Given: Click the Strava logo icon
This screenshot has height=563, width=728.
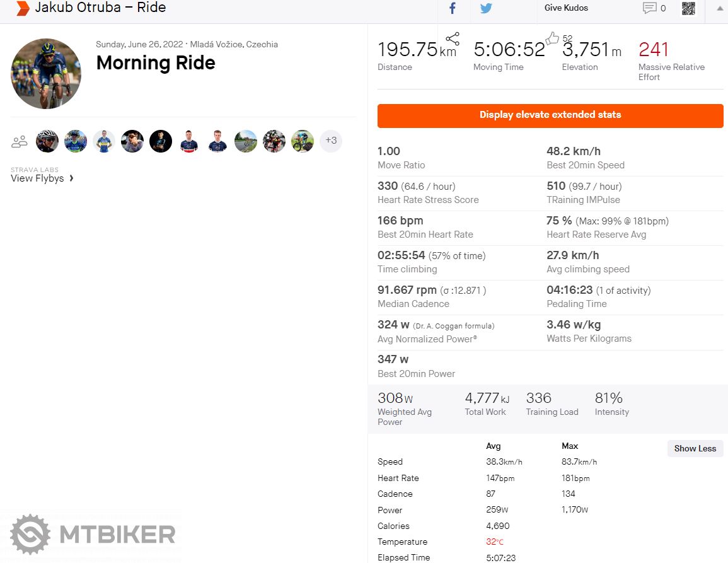Looking at the screenshot, I should pyautogui.click(x=23, y=8).
